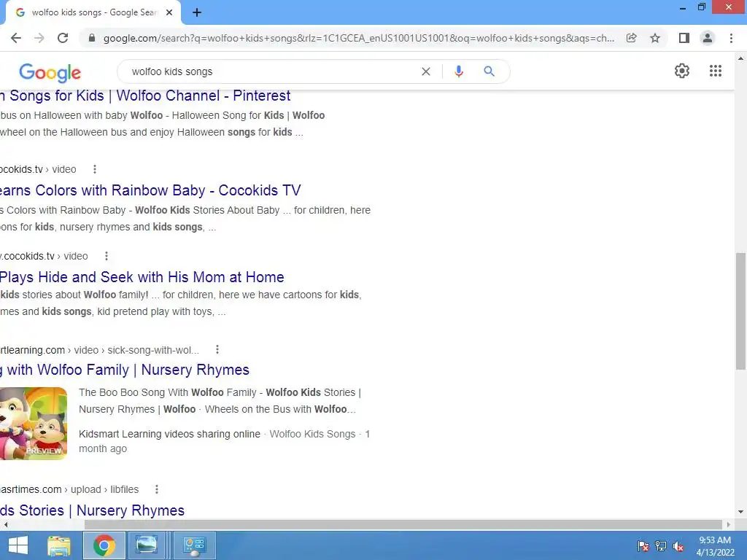Viewport: 747px width, 560px height.
Task: Click the vertical scrollbar thumb
Action: point(740,311)
